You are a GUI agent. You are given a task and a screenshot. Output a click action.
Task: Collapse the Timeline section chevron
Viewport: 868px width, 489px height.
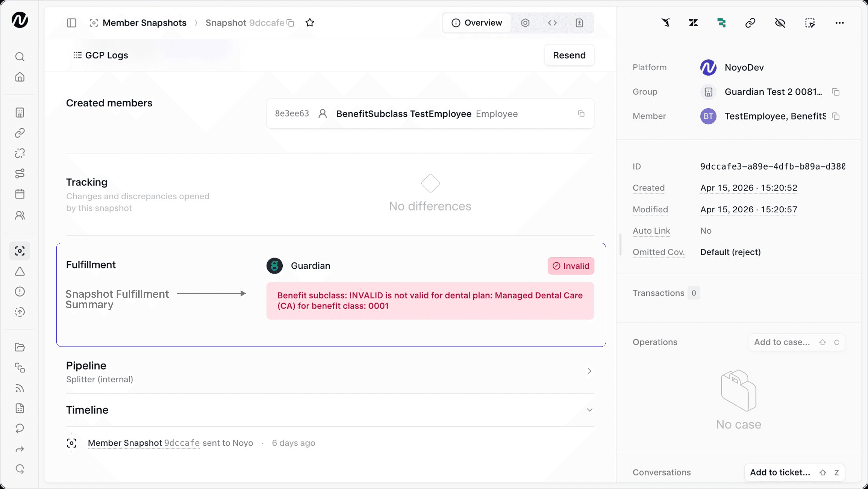pyautogui.click(x=589, y=410)
